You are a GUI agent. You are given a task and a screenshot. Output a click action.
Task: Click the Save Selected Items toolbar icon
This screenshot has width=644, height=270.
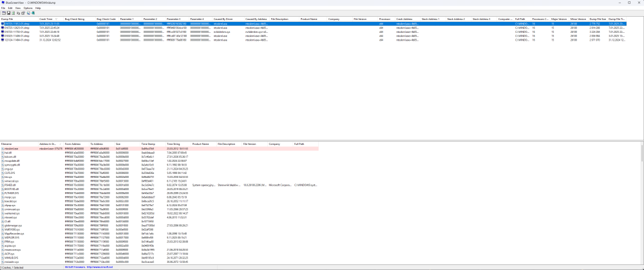click(x=8, y=13)
